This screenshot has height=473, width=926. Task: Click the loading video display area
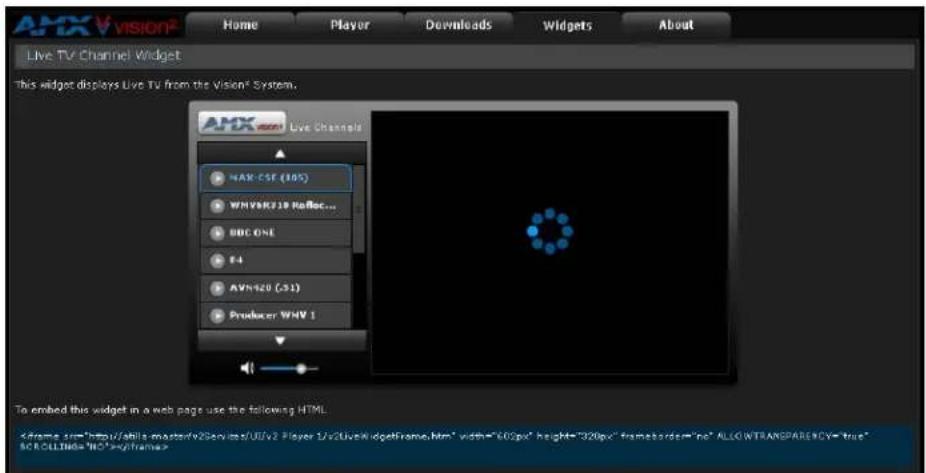point(550,242)
